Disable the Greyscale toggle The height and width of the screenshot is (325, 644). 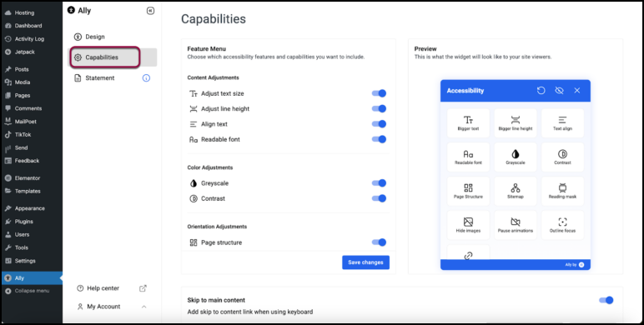pyautogui.click(x=379, y=183)
